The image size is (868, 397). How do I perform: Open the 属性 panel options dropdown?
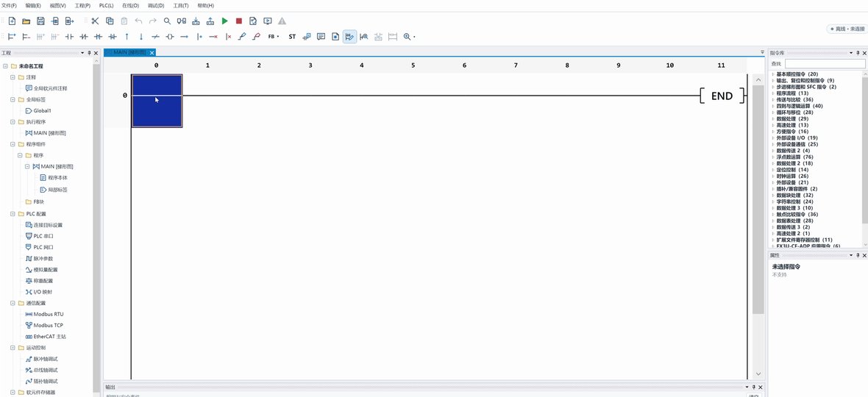click(x=850, y=255)
